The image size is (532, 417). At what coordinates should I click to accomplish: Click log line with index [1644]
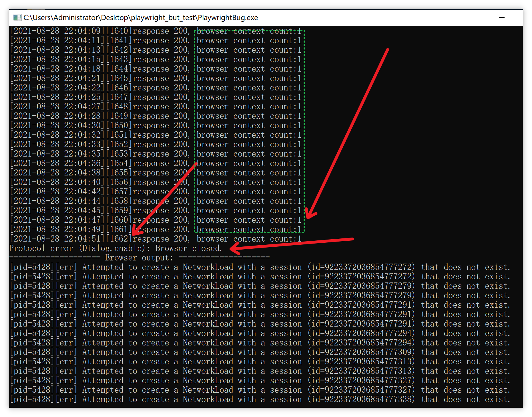click(156, 69)
